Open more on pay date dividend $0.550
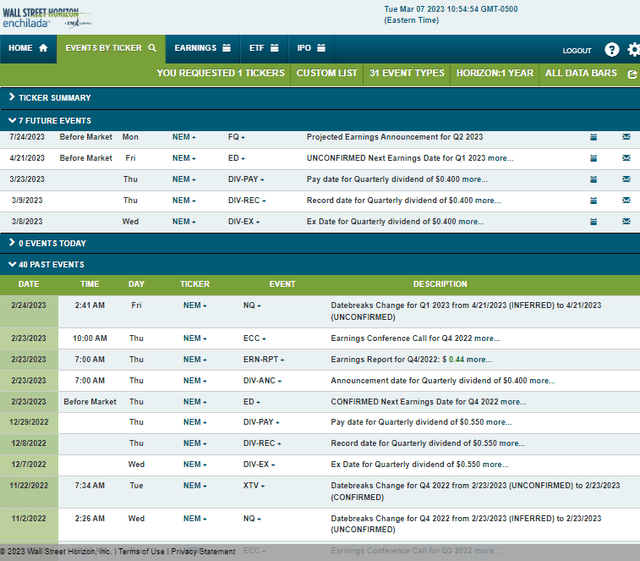This screenshot has width=640, height=561. pyautogui.click(x=499, y=423)
